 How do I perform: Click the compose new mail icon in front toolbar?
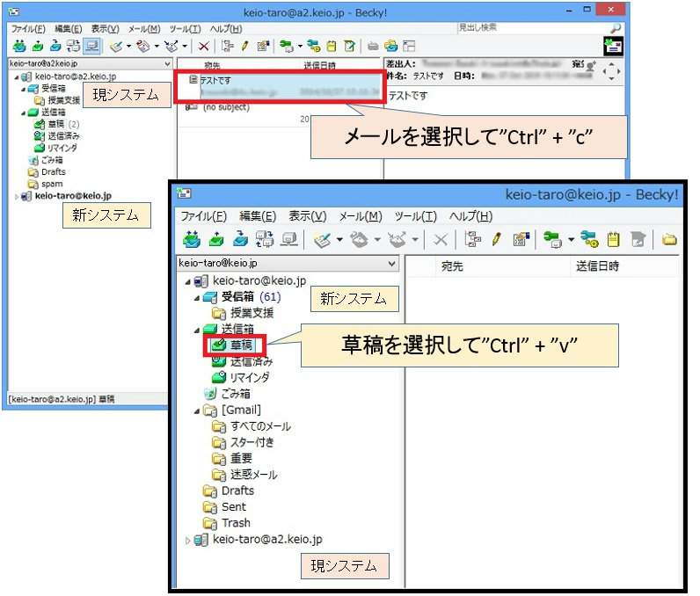click(x=323, y=239)
